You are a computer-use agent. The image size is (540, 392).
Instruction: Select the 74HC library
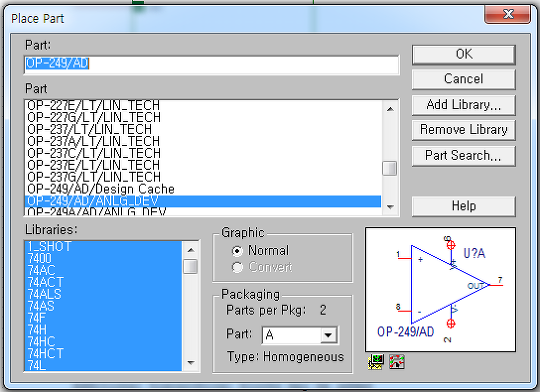point(103,342)
